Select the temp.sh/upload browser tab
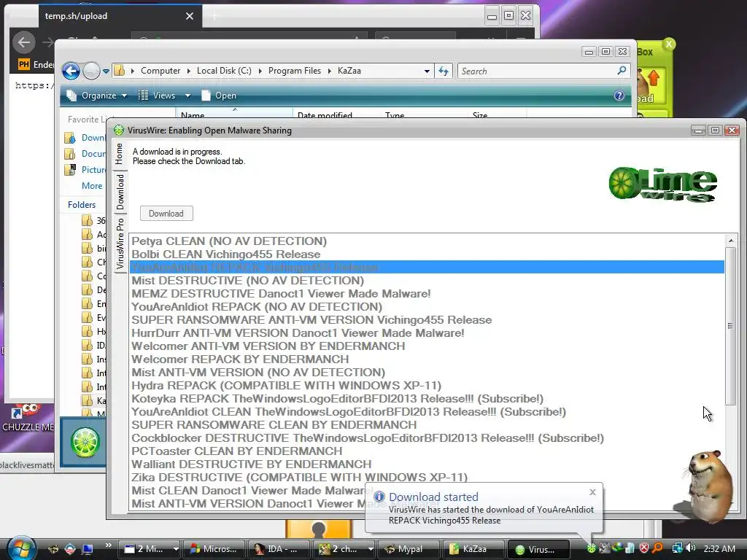The image size is (747, 560). 120,16
